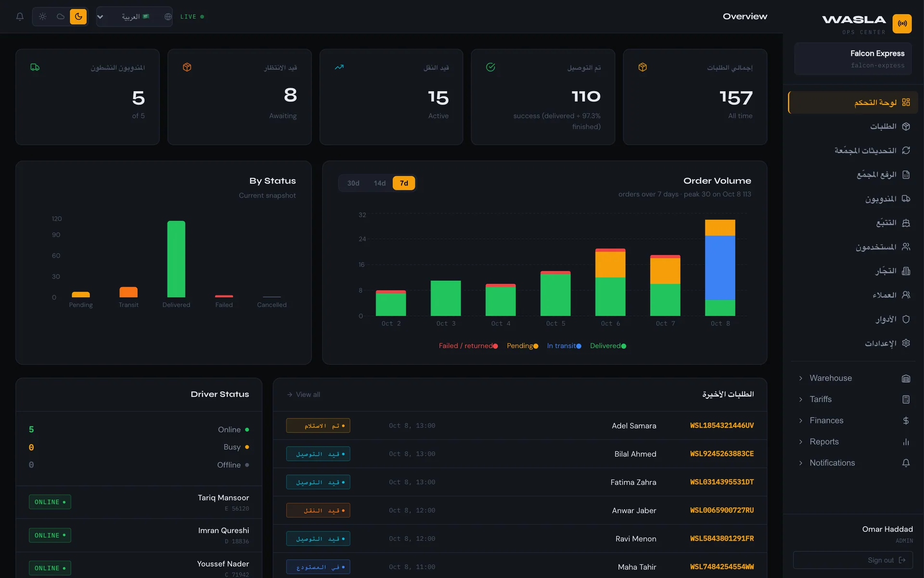This screenshot has width=924, height=578.
Task: Toggle the Failed / returned legend item
Action: (468, 346)
